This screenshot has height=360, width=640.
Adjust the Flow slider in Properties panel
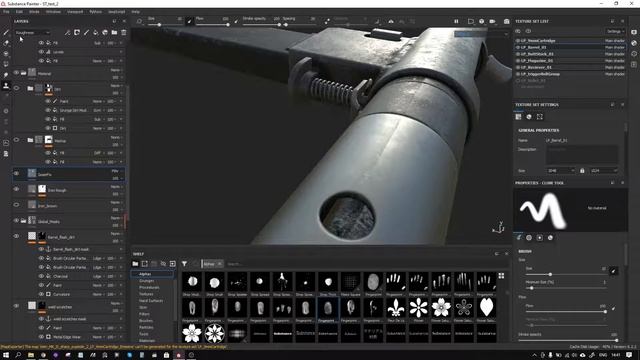tap(566, 311)
